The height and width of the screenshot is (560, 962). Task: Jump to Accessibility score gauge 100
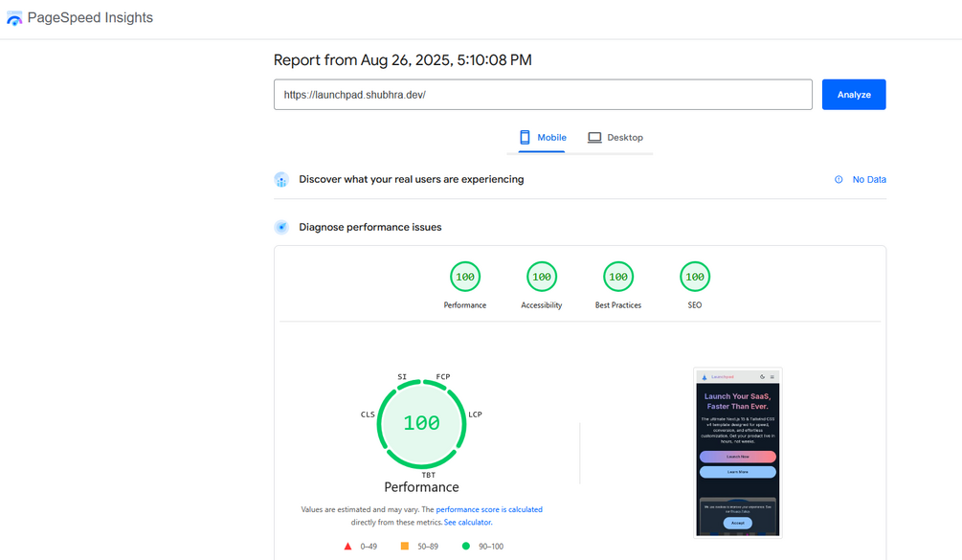click(542, 278)
